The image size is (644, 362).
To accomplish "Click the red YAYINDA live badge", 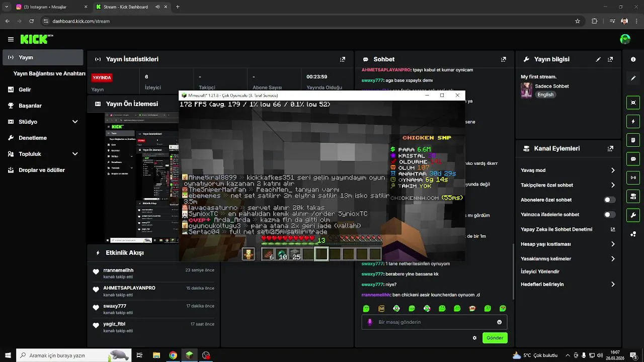I will [x=102, y=78].
